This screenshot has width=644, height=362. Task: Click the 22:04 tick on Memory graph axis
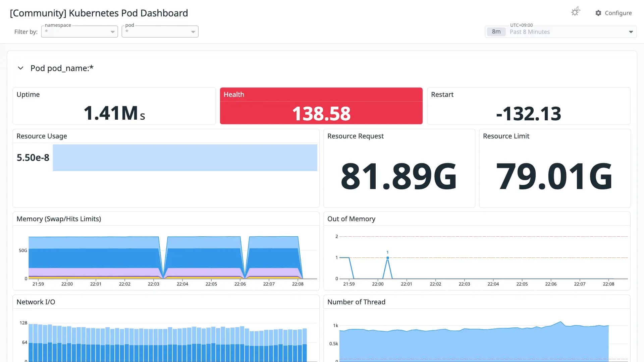point(182,284)
